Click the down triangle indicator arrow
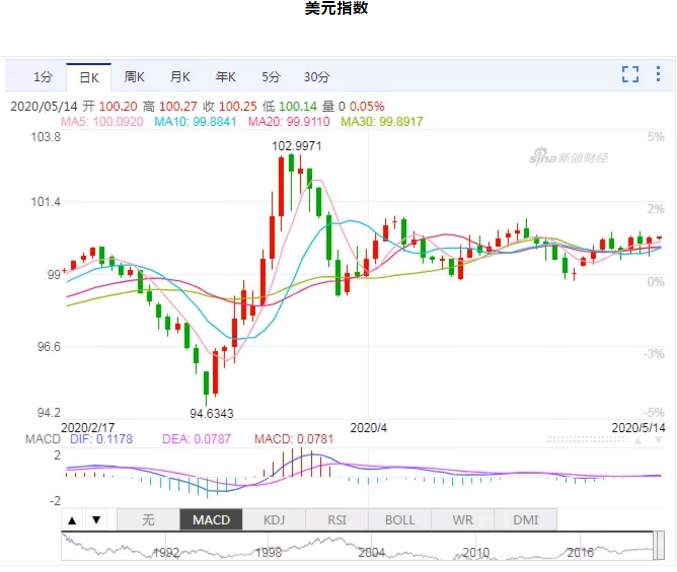Viewport: 677px width, 572px height. tap(96, 520)
